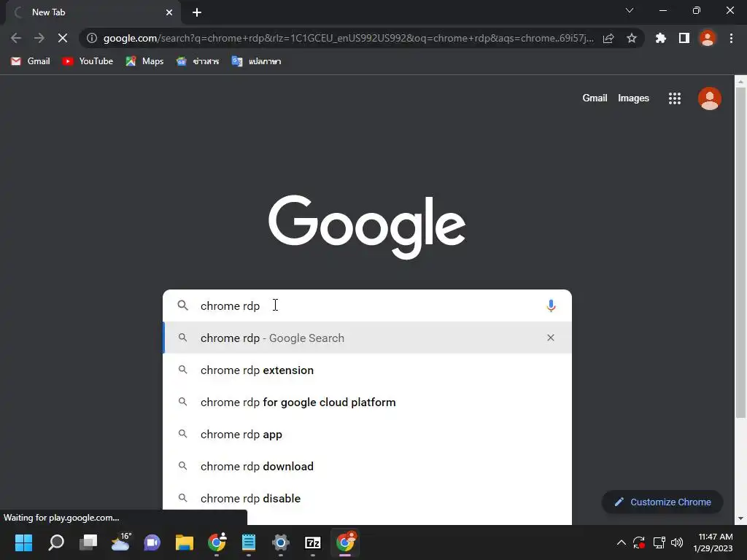This screenshot has height=560, width=747.
Task: Open taskbar Search
Action: click(56, 542)
